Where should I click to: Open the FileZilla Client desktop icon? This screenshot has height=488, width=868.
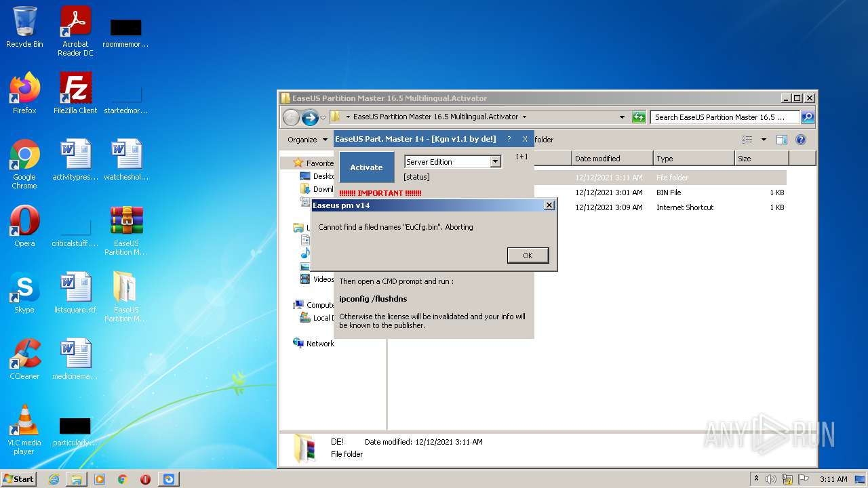tap(75, 93)
